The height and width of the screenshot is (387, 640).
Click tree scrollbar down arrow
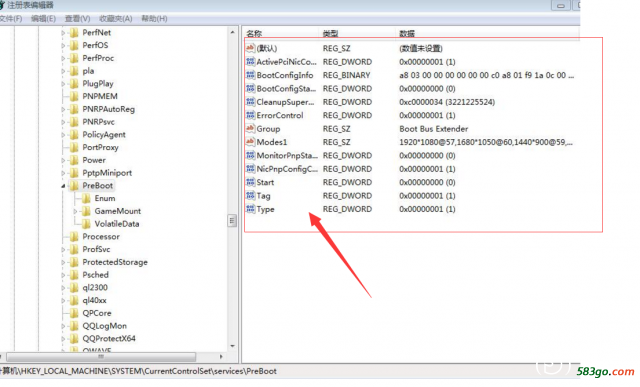tap(232, 346)
